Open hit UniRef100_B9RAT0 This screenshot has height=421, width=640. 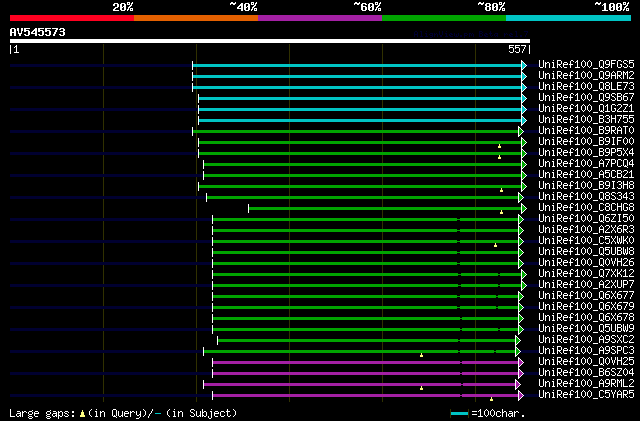click(586, 131)
